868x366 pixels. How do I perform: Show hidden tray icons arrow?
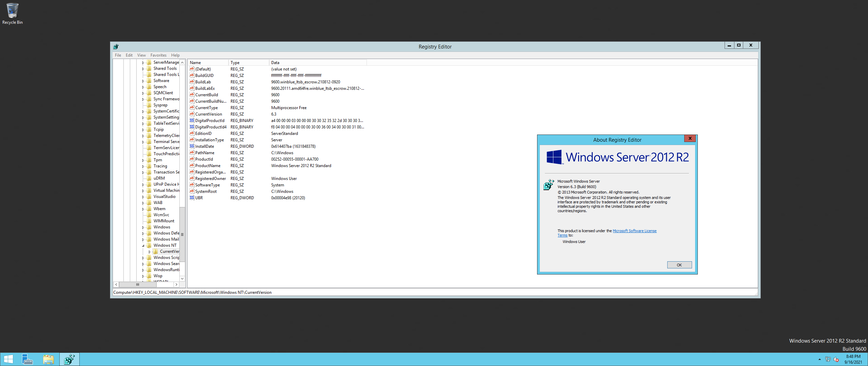(820, 359)
